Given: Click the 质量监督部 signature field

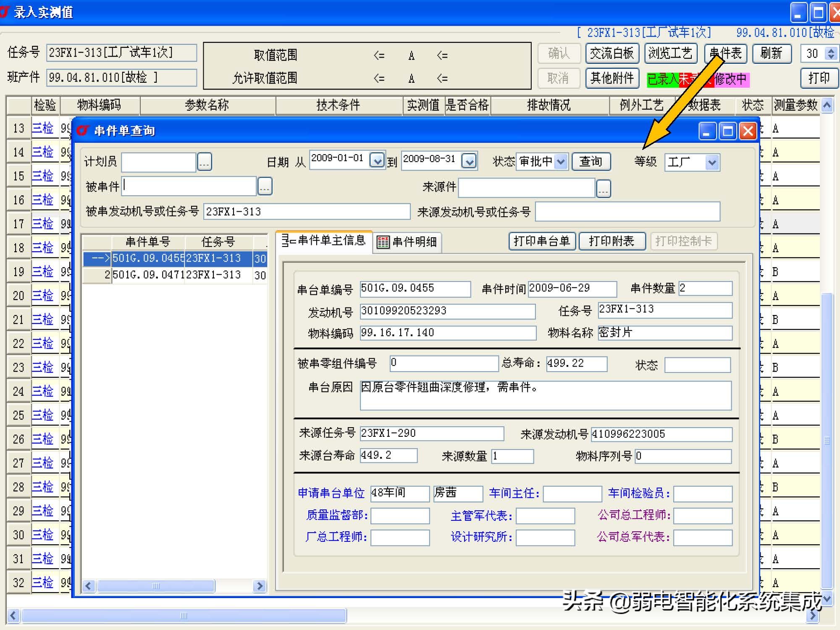Looking at the screenshot, I should [x=400, y=516].
